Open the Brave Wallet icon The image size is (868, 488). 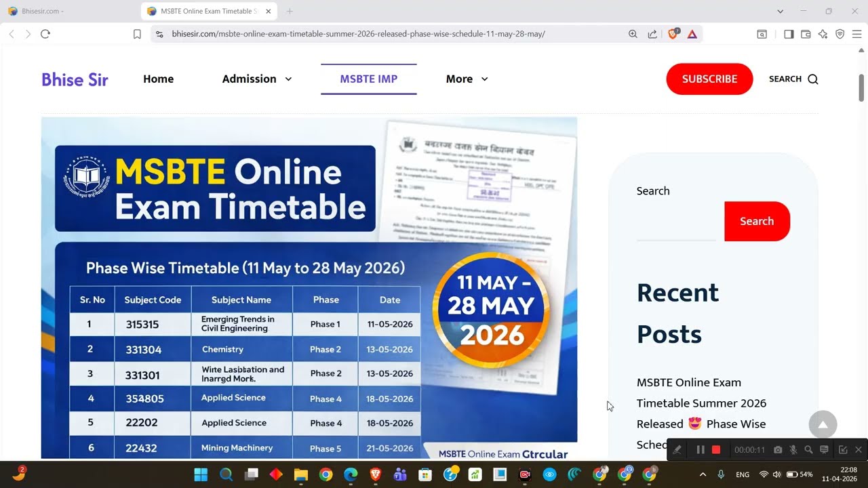tap(806, 34)
